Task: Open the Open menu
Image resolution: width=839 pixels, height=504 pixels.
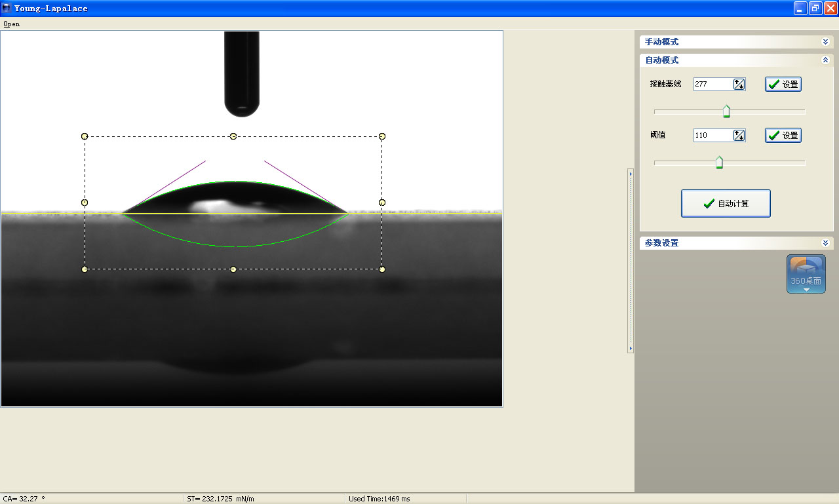Action: tap(11, 24)
